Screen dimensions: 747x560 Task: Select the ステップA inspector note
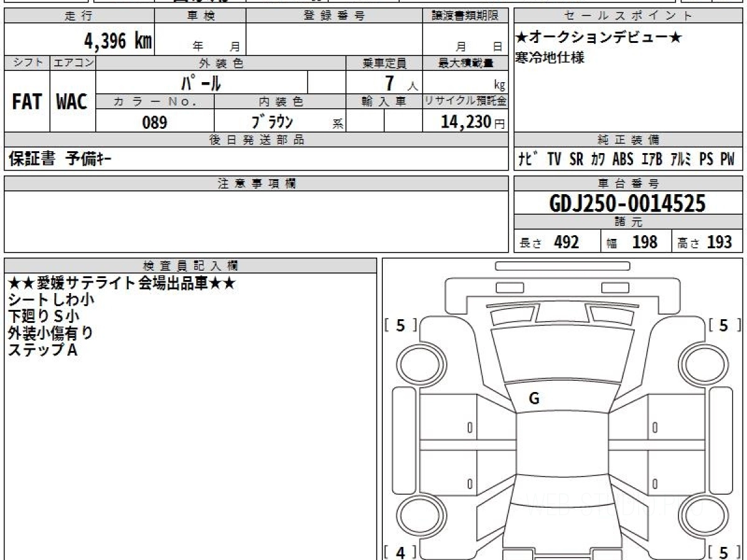(x=42, y=350)
